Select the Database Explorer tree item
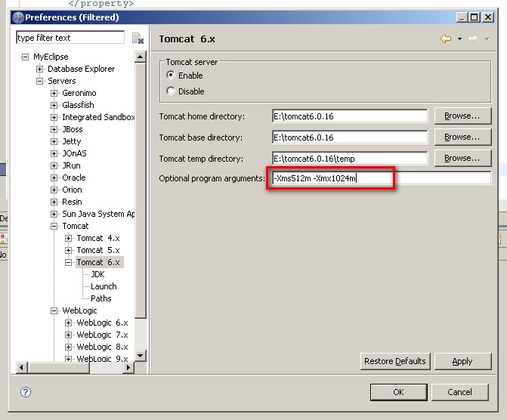 81,69
